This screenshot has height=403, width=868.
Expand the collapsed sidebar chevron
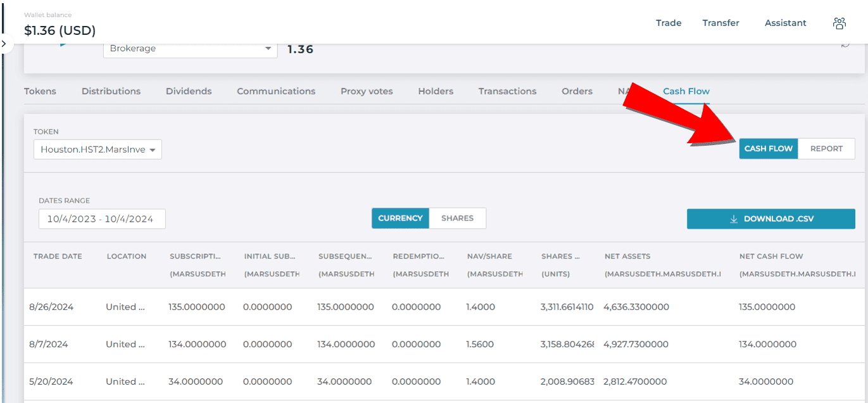(4, 44)
